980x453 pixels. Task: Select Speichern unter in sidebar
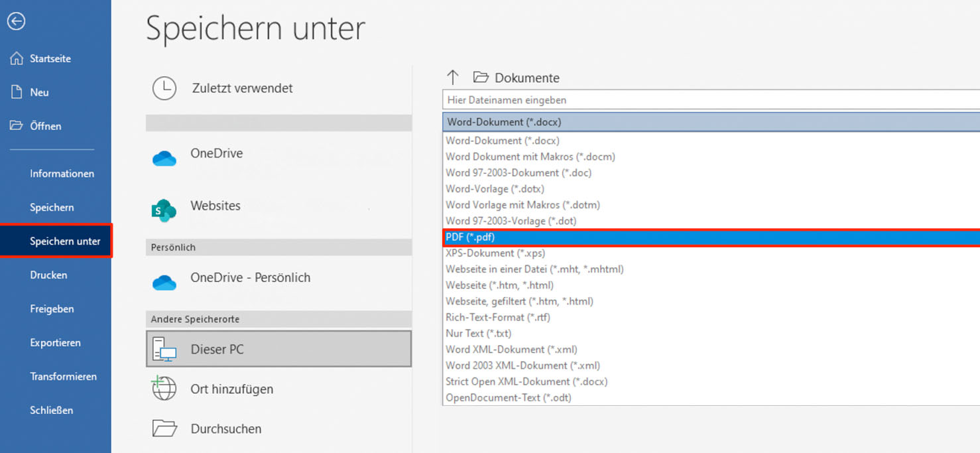56,241
